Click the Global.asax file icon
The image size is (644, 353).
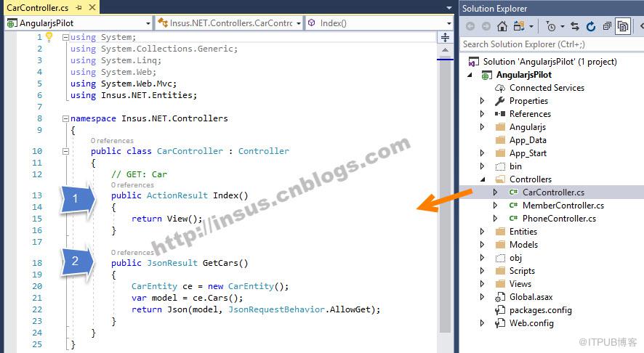click(x=500, y=297)
